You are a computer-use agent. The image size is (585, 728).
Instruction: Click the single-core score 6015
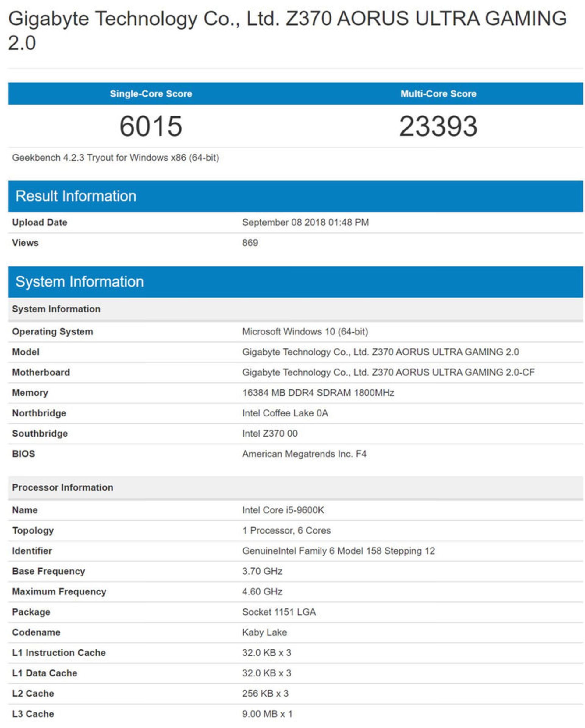tap(151, 126)
